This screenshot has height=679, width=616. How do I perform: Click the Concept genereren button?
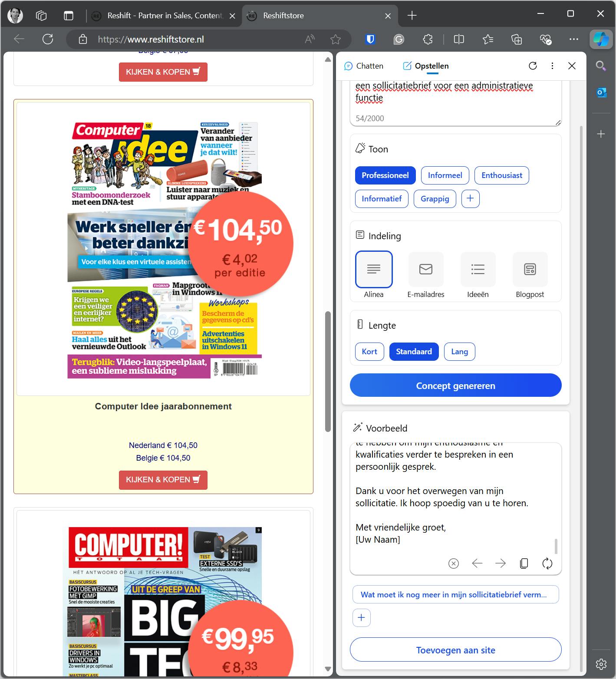point(455,386)
